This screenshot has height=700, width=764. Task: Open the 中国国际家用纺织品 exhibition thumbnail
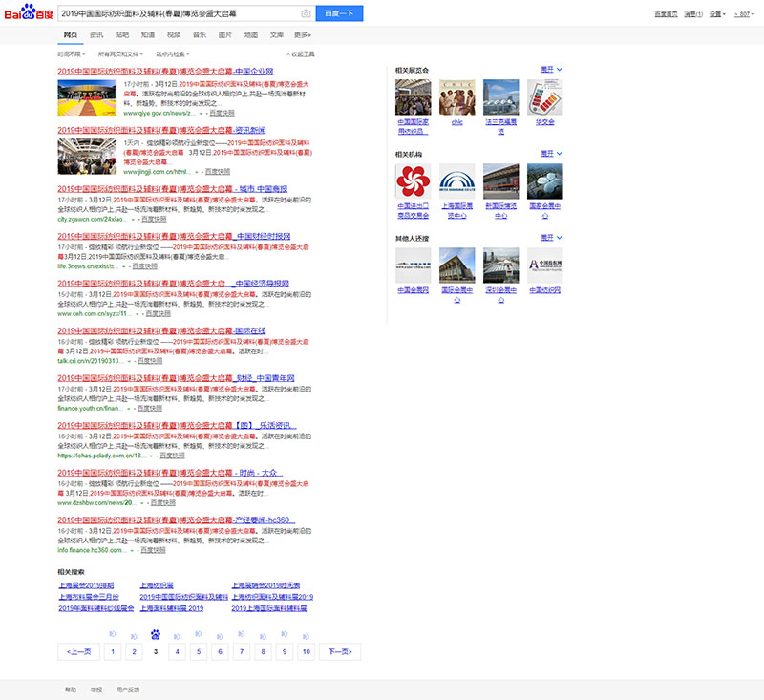[414, 97]
